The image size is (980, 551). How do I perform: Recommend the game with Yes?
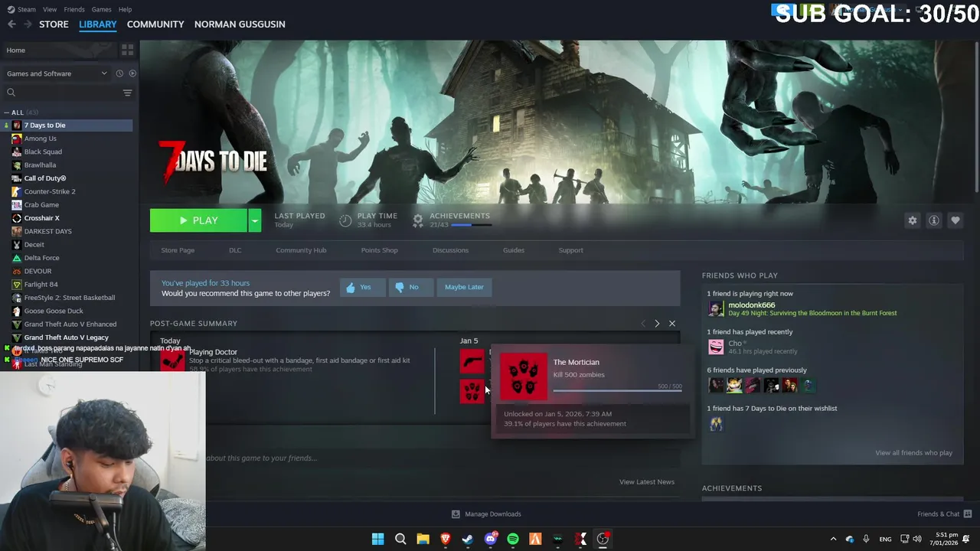coord(362,287)
